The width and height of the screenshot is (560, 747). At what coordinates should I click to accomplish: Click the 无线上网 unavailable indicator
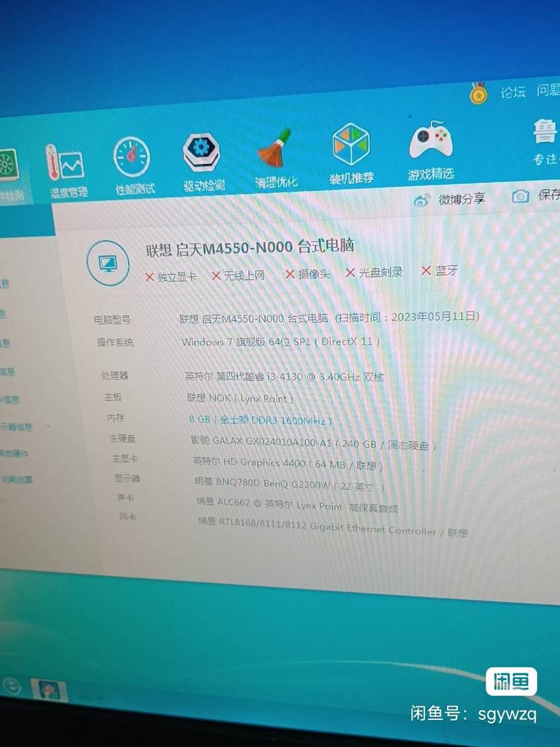[x=238, y=276]
